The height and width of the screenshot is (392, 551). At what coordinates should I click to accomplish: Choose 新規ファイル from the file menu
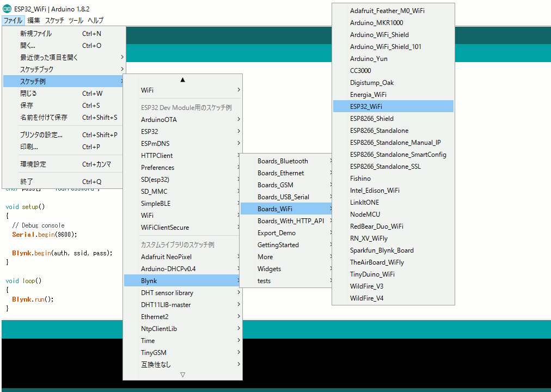pos(63,34)
